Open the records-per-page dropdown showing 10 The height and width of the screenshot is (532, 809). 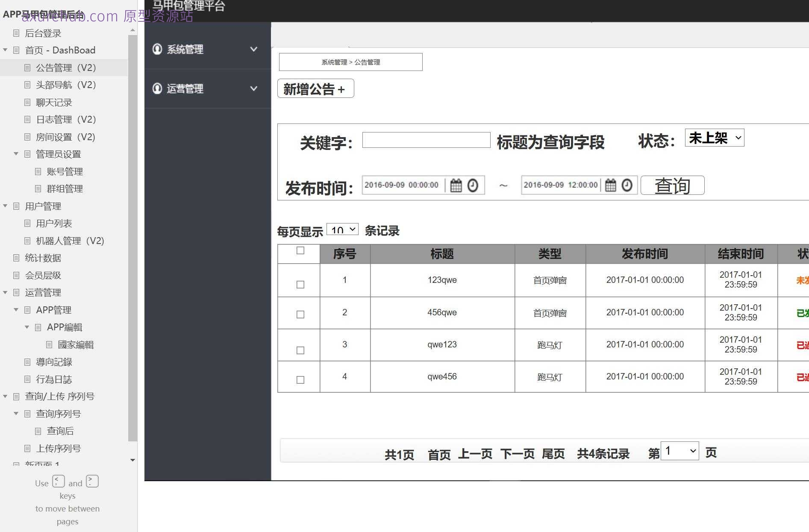tap(342, 229)
